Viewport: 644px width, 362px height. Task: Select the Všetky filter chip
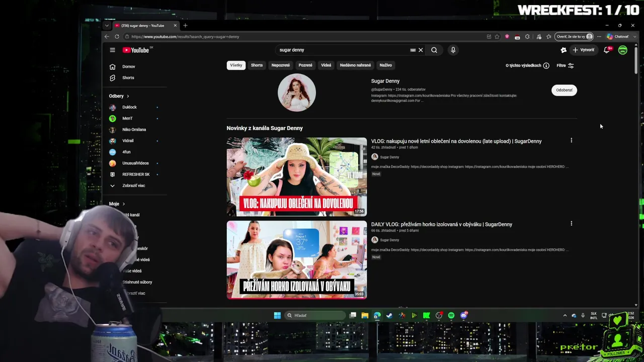pos(236,65)
